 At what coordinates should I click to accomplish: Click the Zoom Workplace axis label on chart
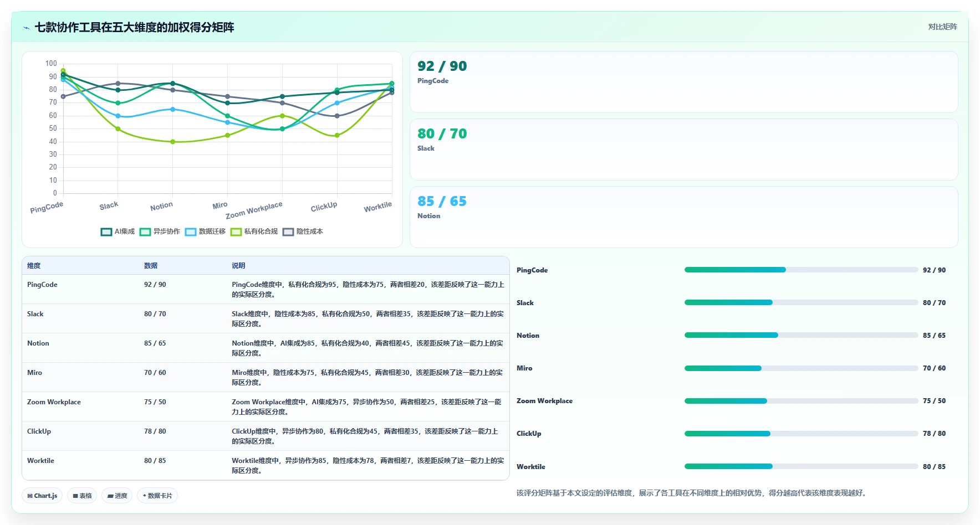pyautogui.click(x=254, y=210)
